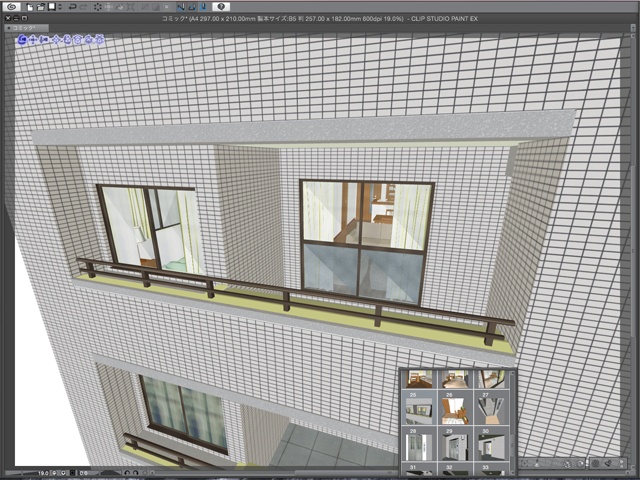Open wrench settings icon in object launcher
Screen dimensions: 640x480
tap(609, 464)
